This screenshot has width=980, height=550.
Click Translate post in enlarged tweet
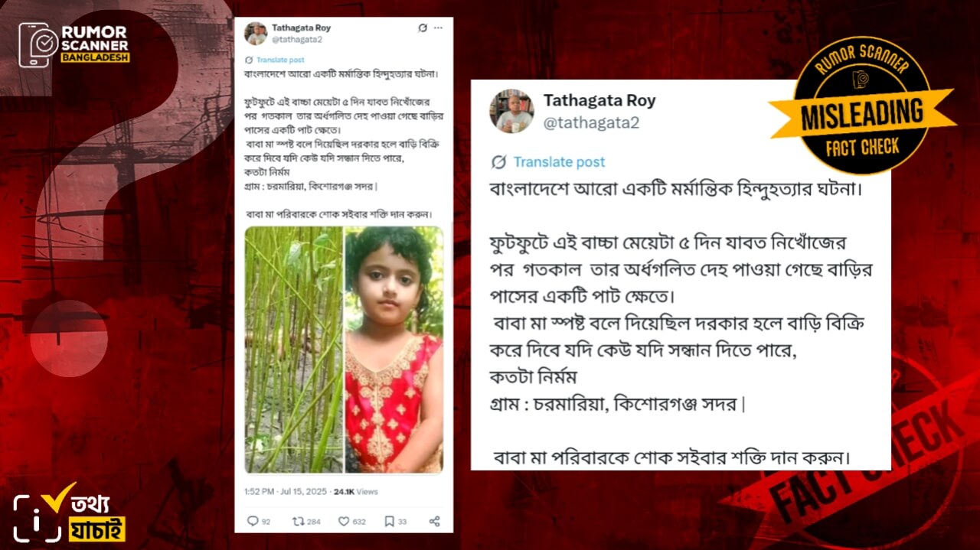[559, 162]
